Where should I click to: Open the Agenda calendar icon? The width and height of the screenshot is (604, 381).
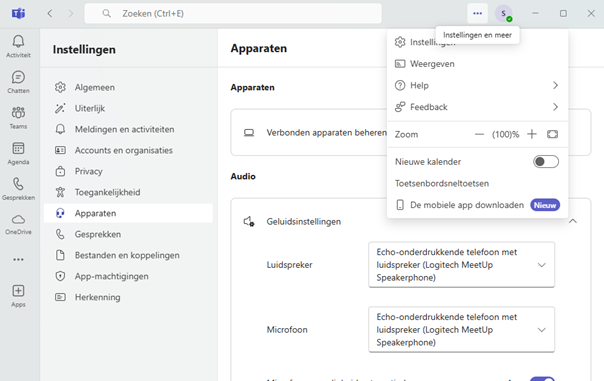coord(18,153)
